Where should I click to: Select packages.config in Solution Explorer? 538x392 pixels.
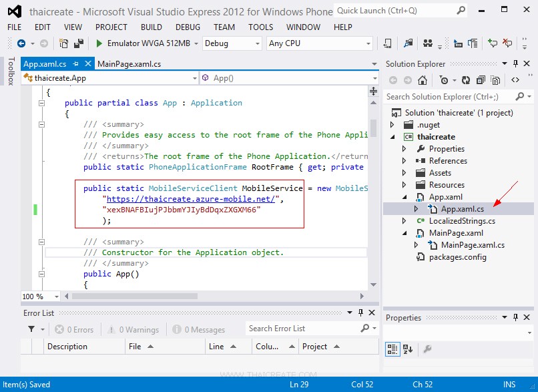point(458,257)
